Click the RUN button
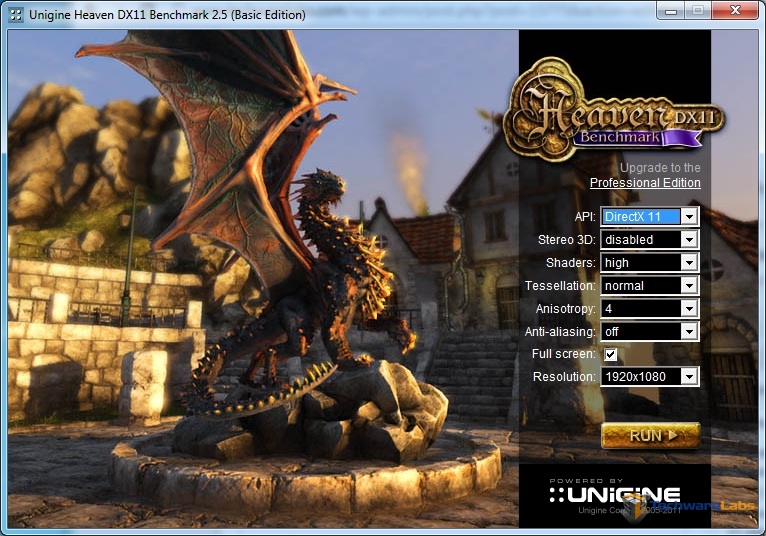 point(650,435)
